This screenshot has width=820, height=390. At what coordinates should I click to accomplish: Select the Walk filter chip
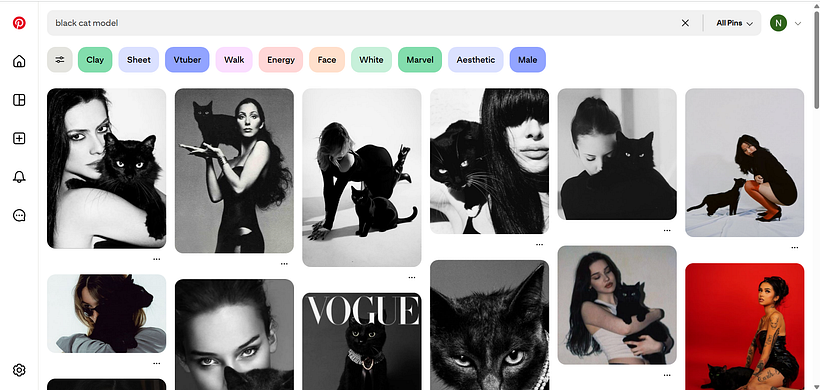[x=234, y=60]
